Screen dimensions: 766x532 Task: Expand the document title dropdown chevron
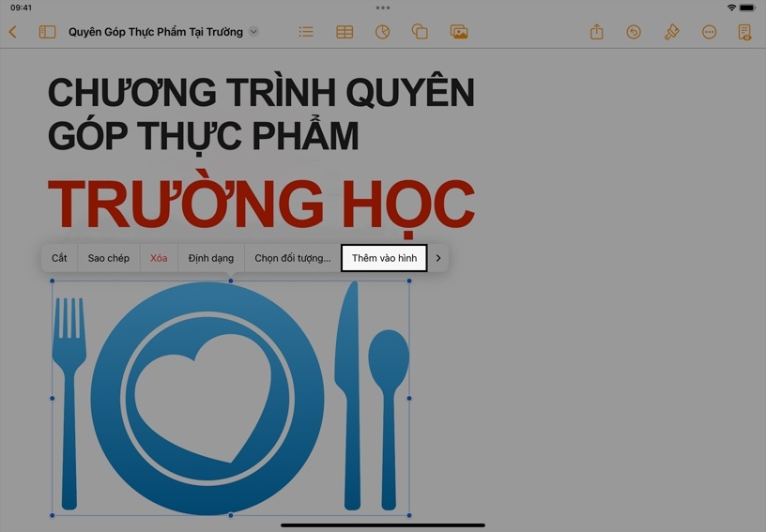tap(253, 32)
